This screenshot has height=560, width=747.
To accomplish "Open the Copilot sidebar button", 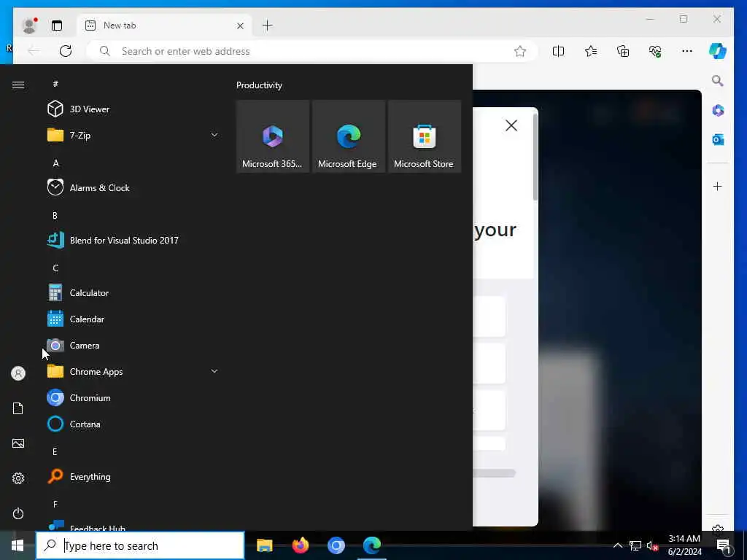I will coord(718,51).
